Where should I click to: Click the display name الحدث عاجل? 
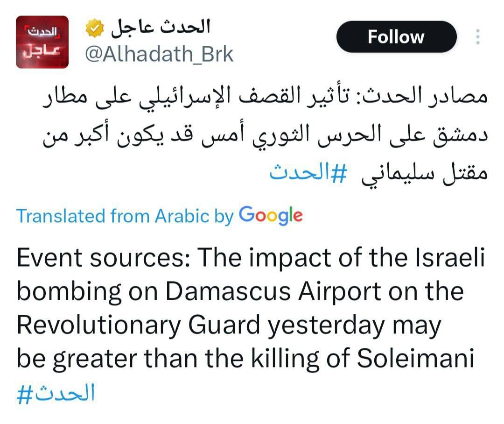[x=161, y=28]
